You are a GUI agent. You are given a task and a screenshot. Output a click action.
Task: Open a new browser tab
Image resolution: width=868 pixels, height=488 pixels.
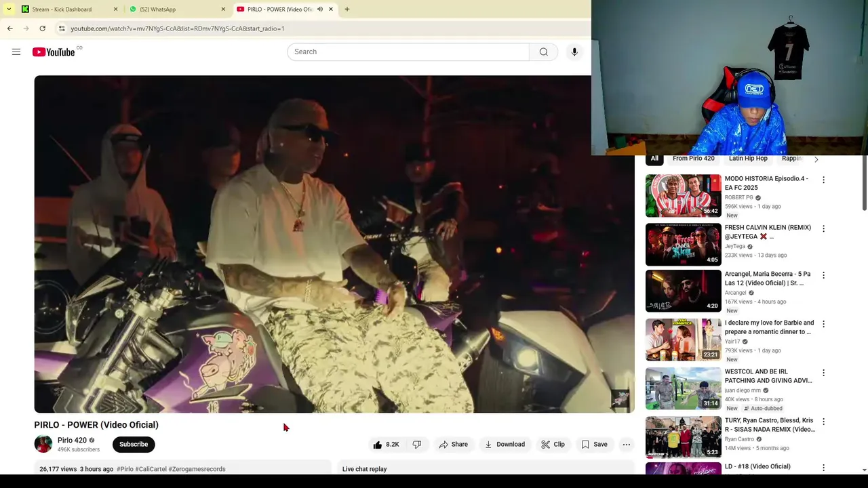point(347,9)
